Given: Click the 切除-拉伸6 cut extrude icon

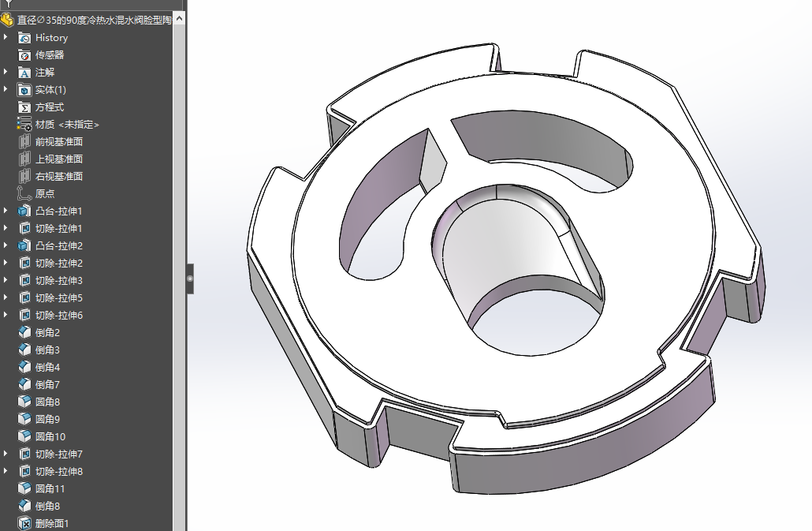Looking at the screenshot, I should pyautogui.click(x=24, y=316).
